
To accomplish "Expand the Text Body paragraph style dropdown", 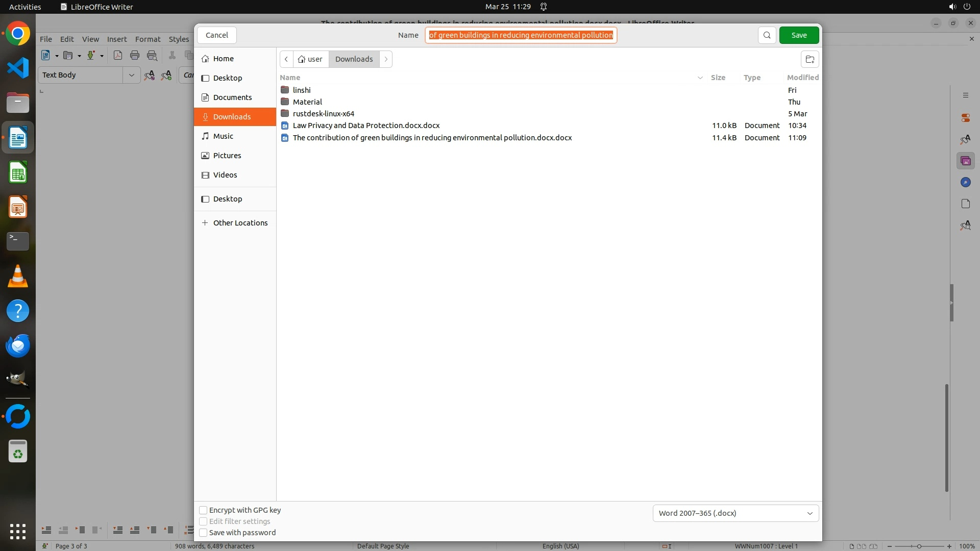I will coord(131,75).
